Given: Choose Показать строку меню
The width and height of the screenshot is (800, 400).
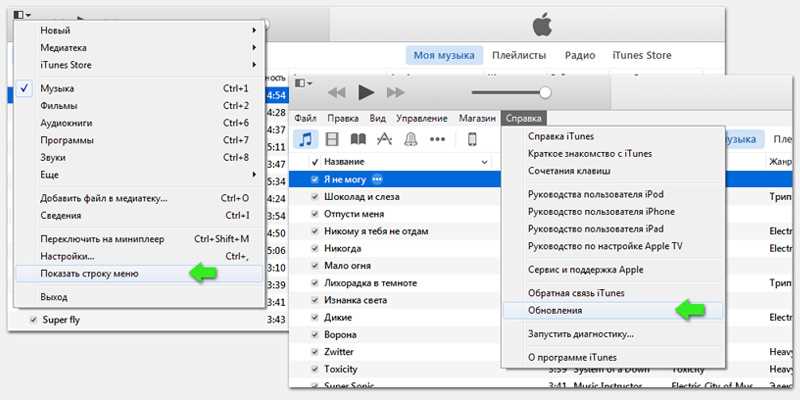Looking at the screenshot, I should point(140,274).
